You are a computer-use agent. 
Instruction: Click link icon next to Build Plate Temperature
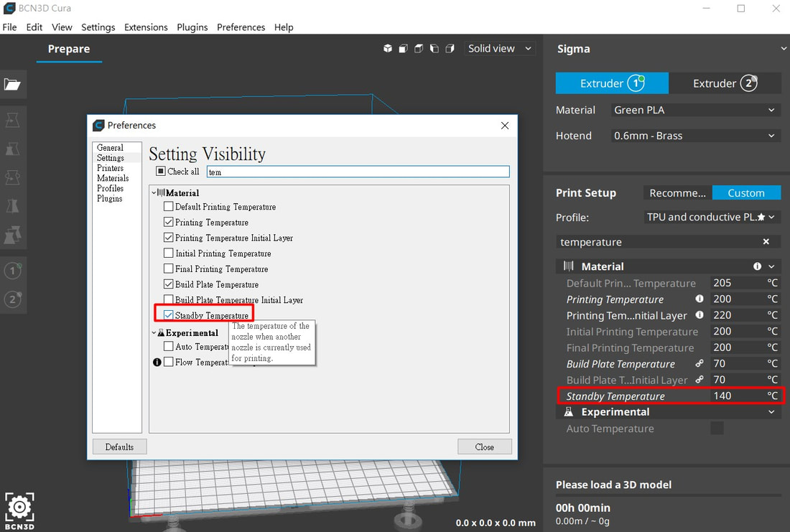pyautogui.click(x=699, y=363)
